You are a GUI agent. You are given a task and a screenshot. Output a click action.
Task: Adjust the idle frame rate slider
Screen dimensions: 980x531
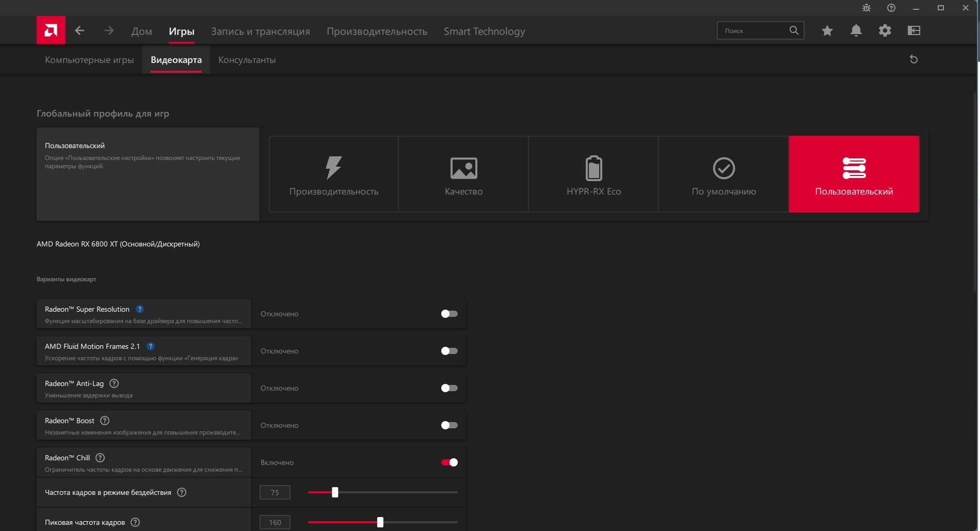[x=382, y=492]
